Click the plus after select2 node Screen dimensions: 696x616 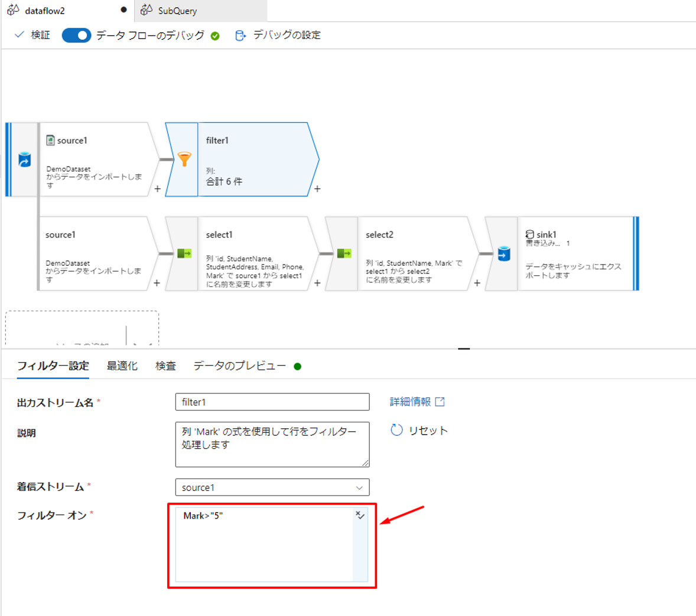click(x=477, y=283)
